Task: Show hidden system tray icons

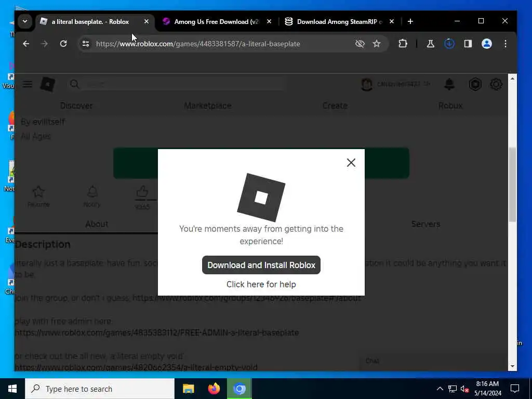Action: click(x=440, y=389)
